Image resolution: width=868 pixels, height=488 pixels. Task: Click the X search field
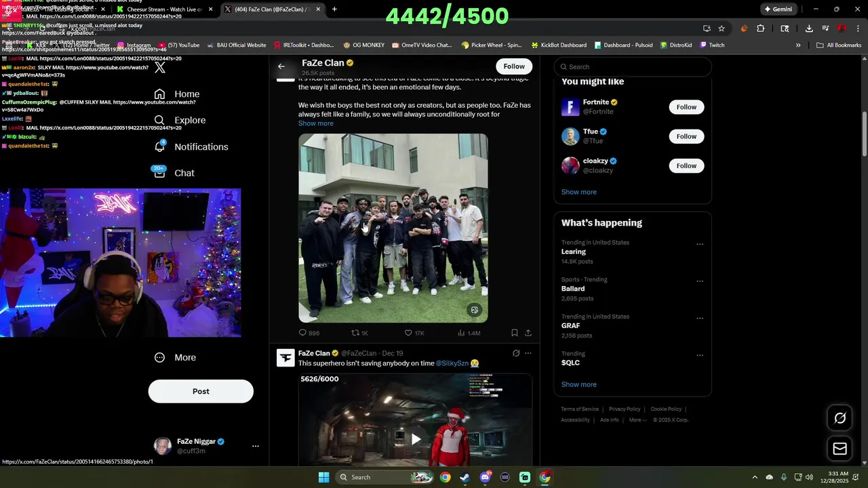click(x=633, y=66)
